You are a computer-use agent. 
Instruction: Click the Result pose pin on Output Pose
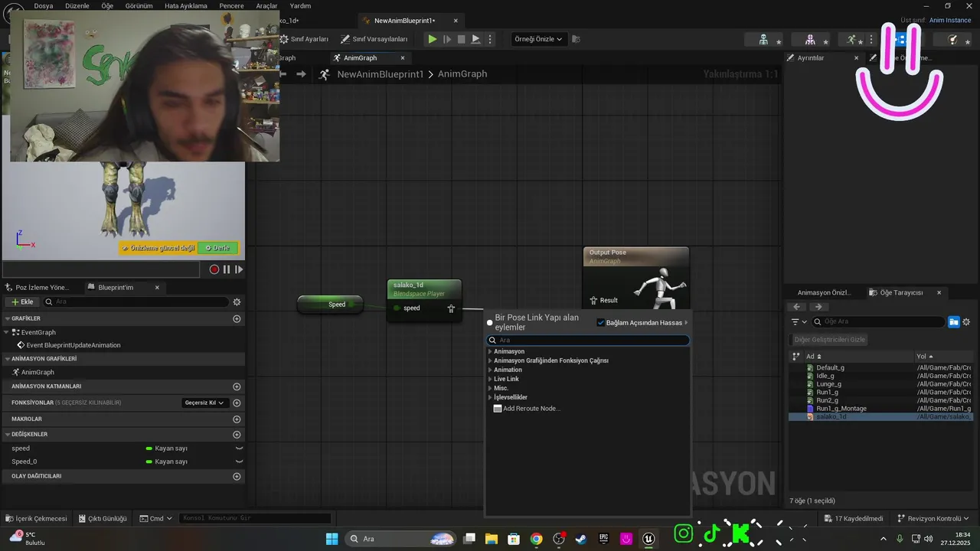click(x=593, y=301)
